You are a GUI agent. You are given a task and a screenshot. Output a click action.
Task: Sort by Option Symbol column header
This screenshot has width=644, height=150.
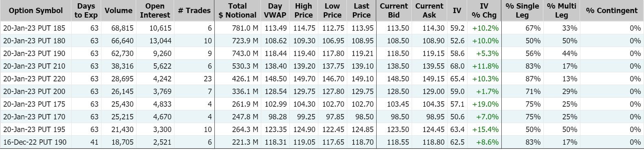pos(36,11)
